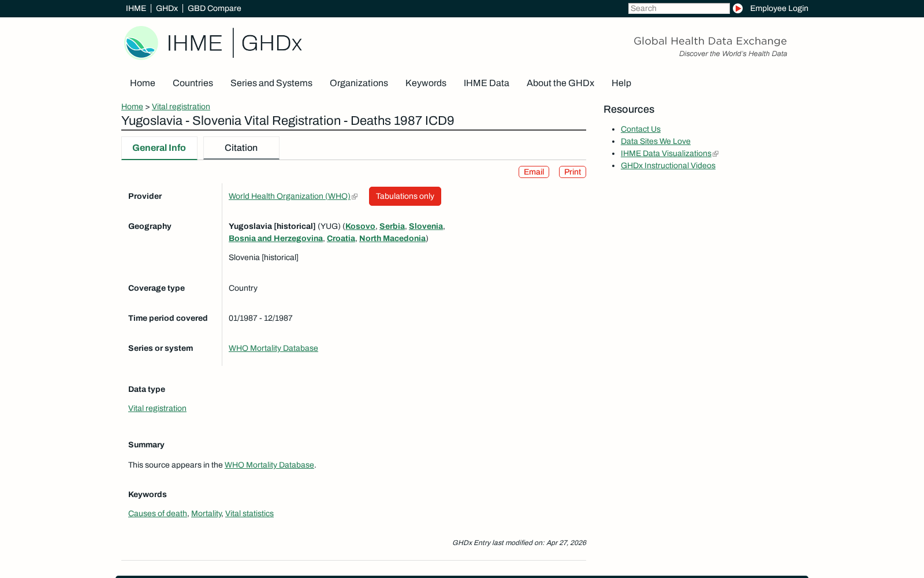Open the Organizations menu
Screen dimensions: 924x578
point(359,83)
